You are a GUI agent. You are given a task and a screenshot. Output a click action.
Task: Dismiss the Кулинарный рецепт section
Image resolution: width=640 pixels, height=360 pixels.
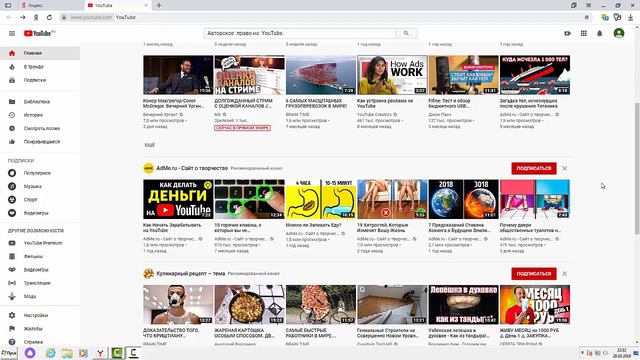coord(564,273)
